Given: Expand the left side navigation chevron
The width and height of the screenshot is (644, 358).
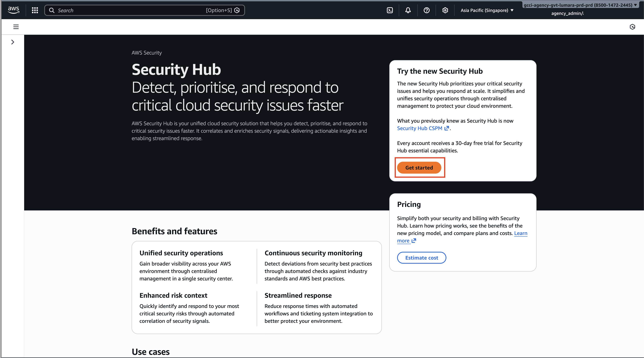Looking at the screenshot, I should point(12,42).
